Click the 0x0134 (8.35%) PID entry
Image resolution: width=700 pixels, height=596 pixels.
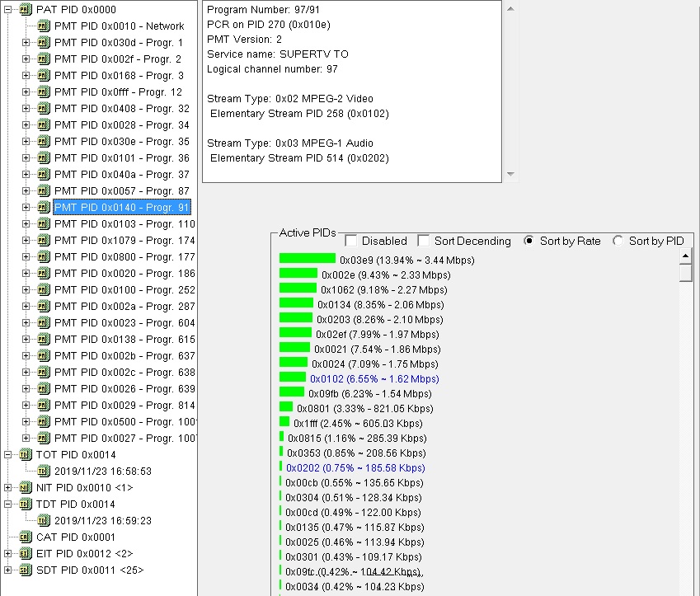click(381, 305)
